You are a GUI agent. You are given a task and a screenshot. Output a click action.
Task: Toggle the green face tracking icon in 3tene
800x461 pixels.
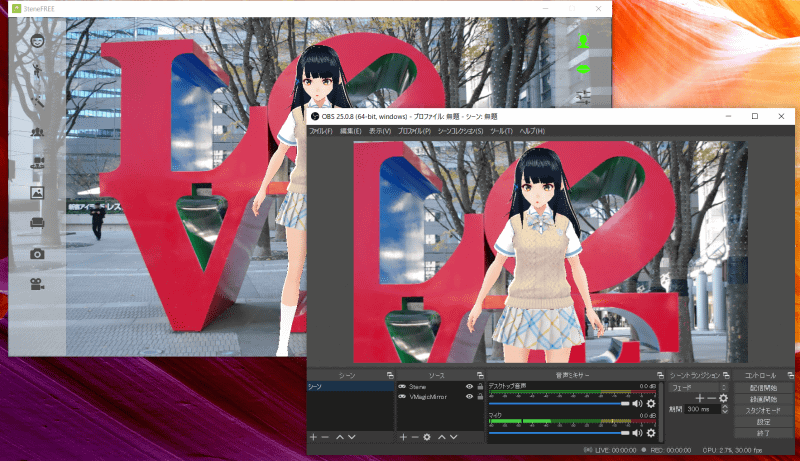tap(583, 41)
